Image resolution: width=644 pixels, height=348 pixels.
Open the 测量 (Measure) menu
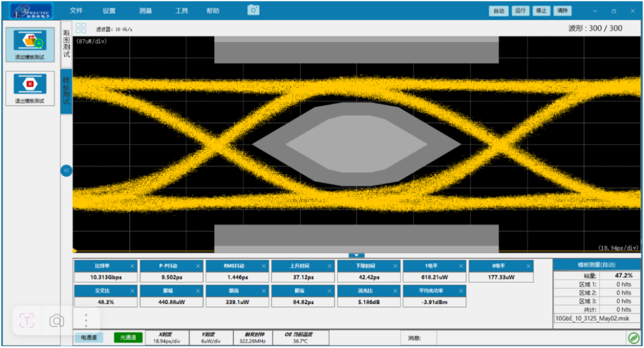pos(145,11)
